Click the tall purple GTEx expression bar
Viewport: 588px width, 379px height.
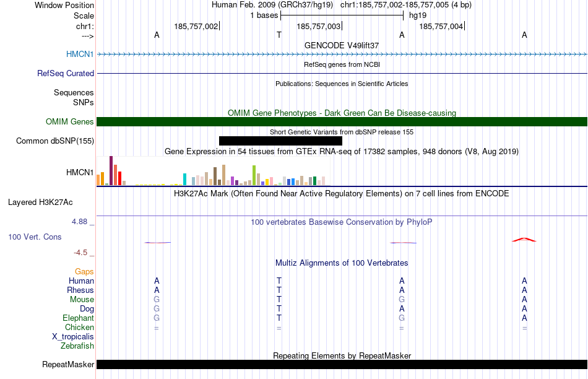[111, 170]
